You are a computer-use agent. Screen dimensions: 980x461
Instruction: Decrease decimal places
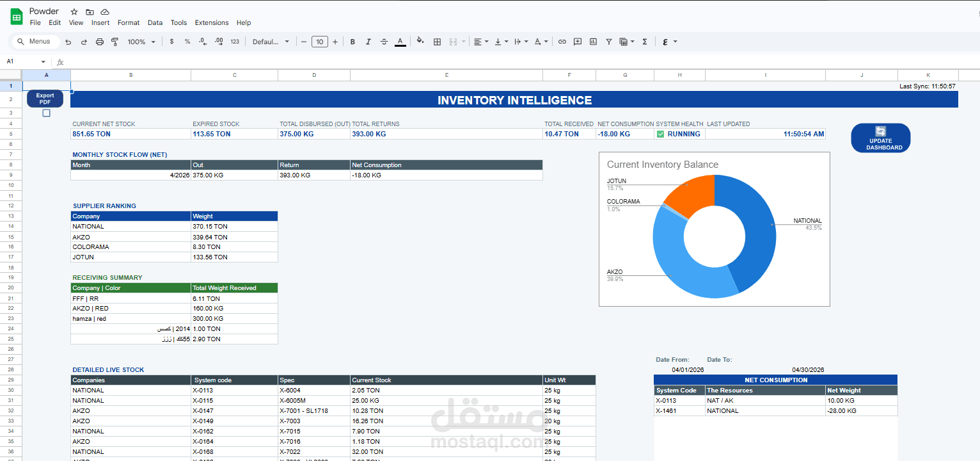pos(203,42)
